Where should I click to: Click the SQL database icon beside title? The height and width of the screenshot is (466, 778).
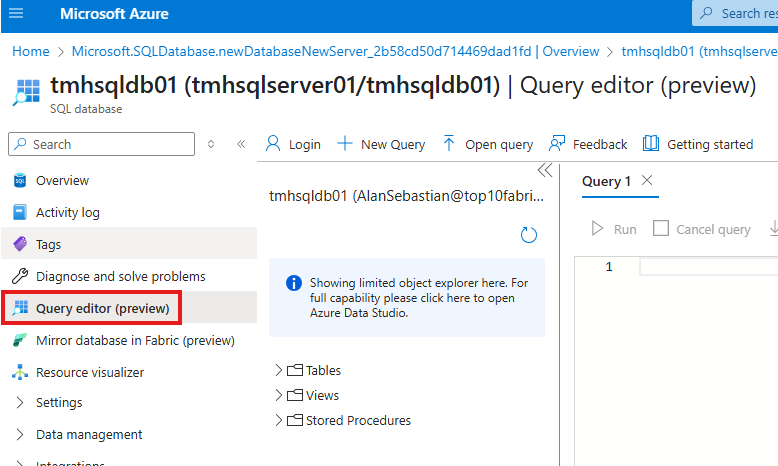tap(26, 92)
